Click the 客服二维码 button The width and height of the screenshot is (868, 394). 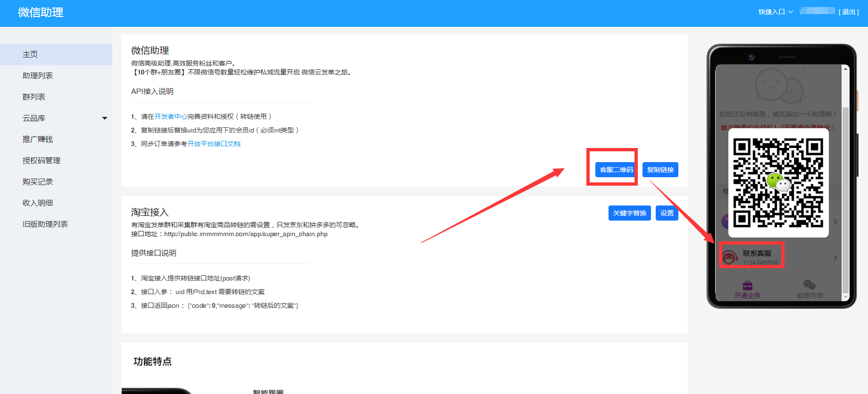point(616,170)
